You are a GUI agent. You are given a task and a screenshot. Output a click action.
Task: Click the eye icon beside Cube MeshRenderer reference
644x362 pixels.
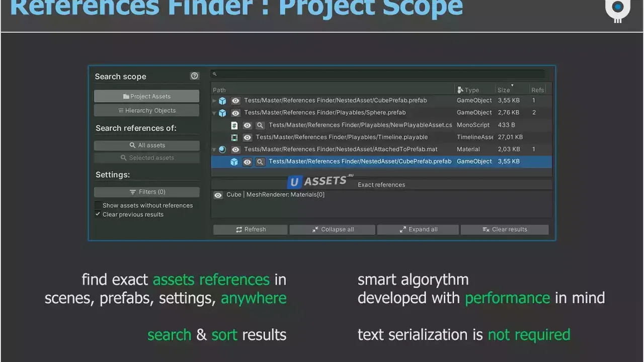[218, 195]
